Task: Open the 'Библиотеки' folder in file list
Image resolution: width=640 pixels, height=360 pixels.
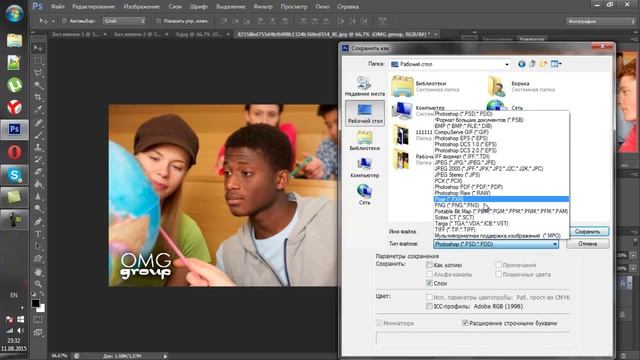Action: 426,86
